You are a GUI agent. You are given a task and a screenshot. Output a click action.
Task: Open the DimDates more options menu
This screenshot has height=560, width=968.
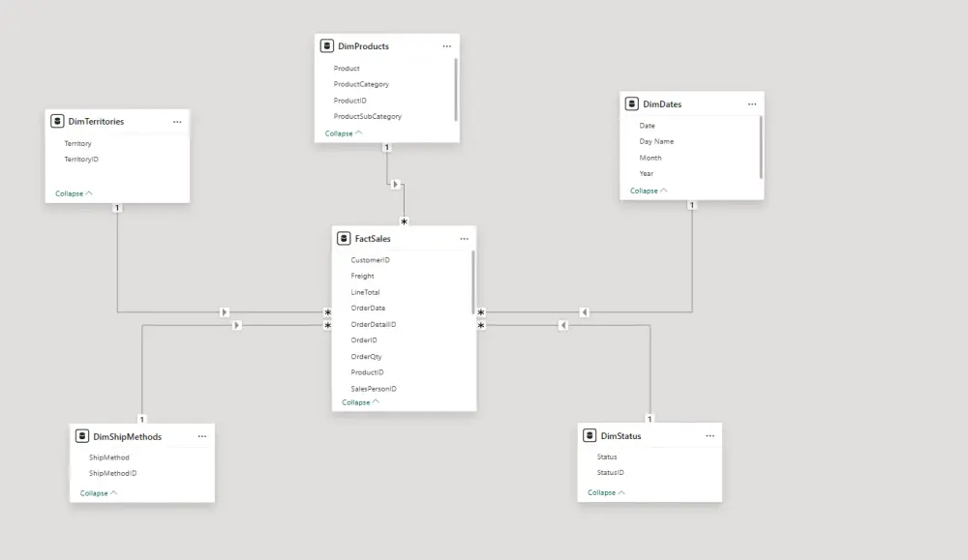tap(751, 103)
